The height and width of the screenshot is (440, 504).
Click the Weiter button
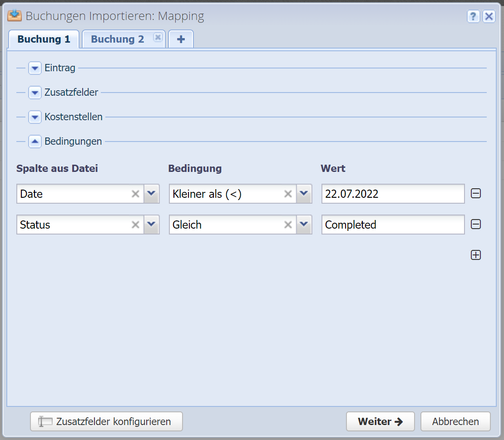[380, 421]
